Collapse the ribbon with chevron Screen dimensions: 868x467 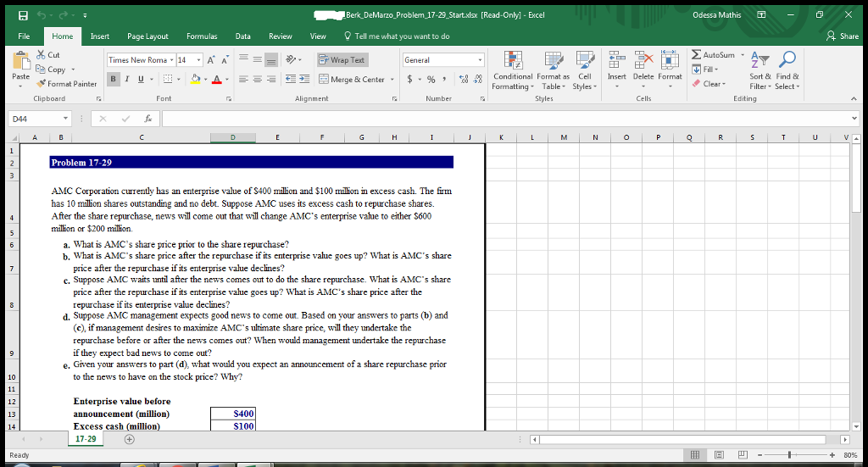click(854, 98)
